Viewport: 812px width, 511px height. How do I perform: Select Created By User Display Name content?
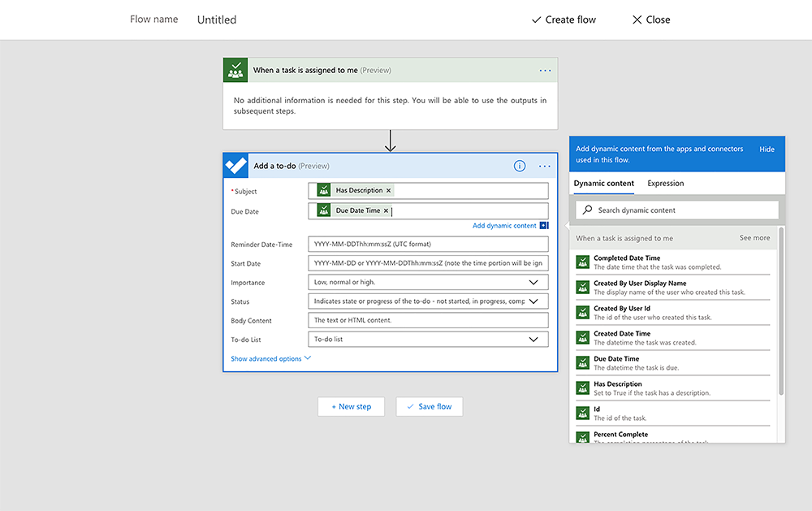pyautogui.click(x=673, y=288)
